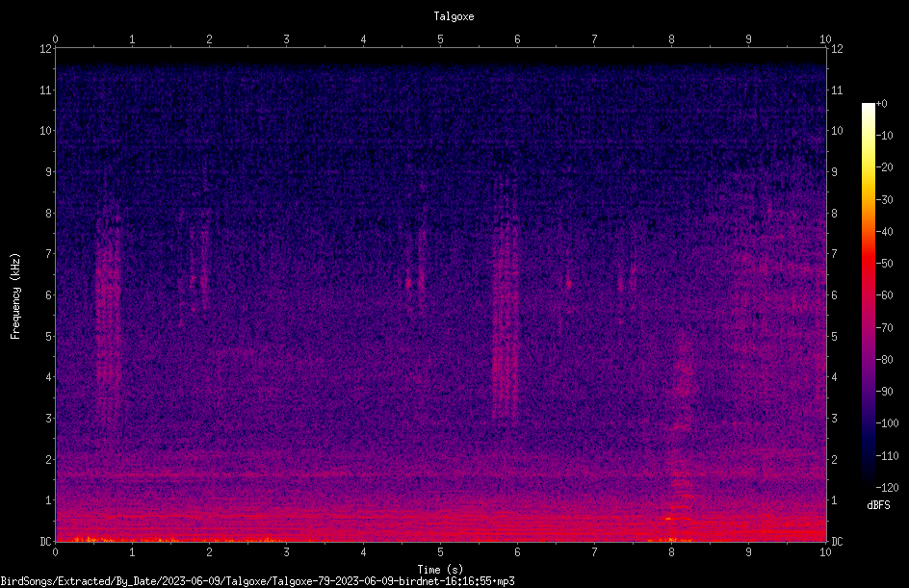Click the "5" tick on the right frequency axis
Viewport: 909px width, 588px height.
click(834, 336)
